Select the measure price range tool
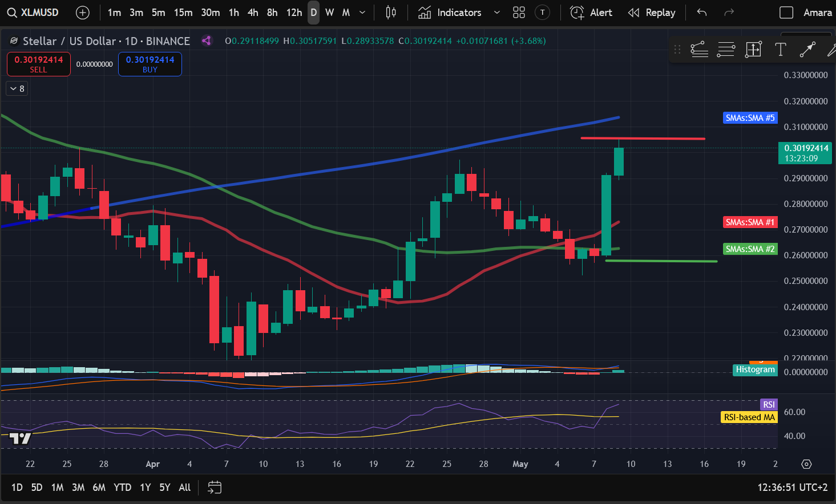 tap(753, 50)
